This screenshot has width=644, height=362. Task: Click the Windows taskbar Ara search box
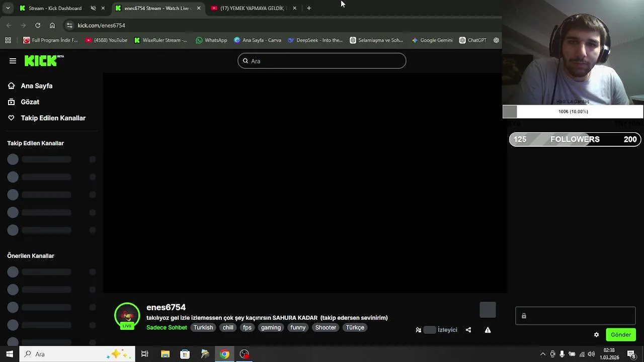click(77, 354)
